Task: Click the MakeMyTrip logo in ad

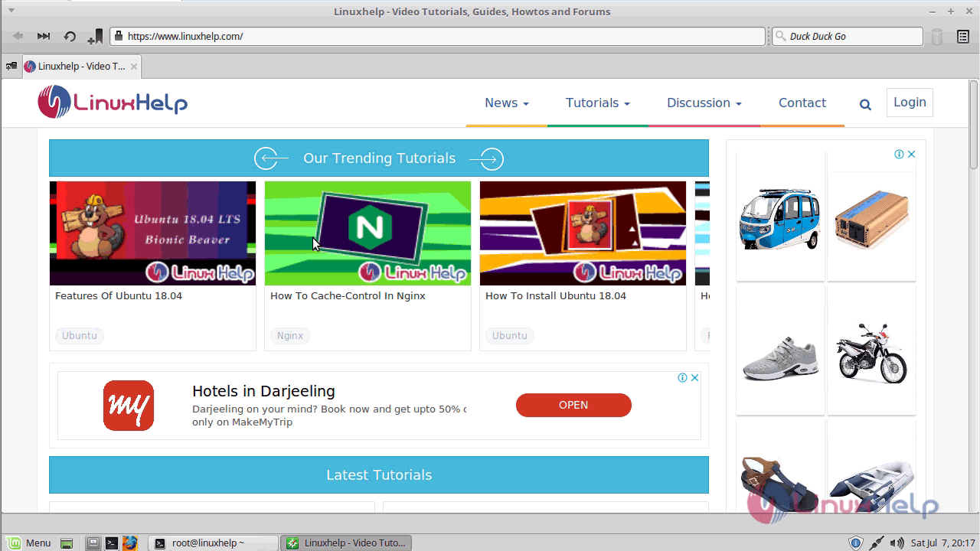Action: [x=129, y=406]
